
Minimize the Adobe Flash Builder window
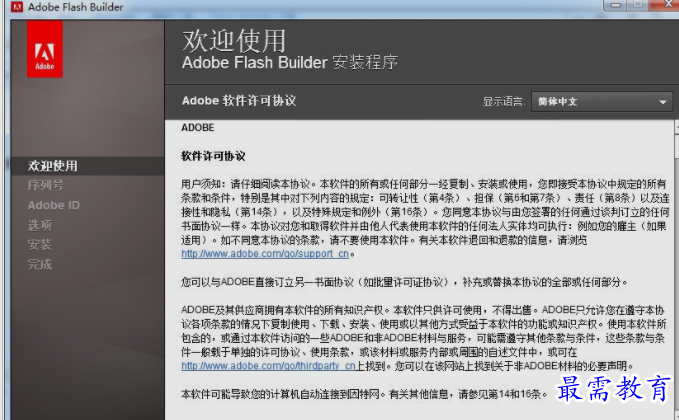pyautogui.click(x=616, y=5)
